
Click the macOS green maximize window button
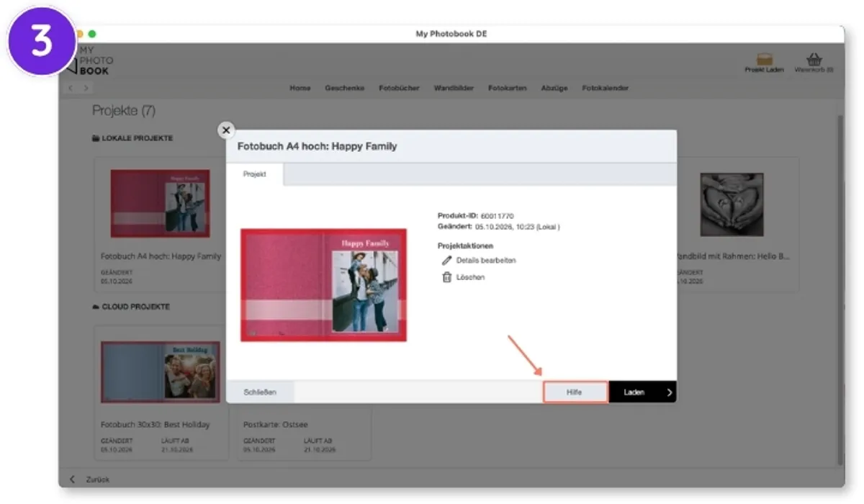click(92, 34)
